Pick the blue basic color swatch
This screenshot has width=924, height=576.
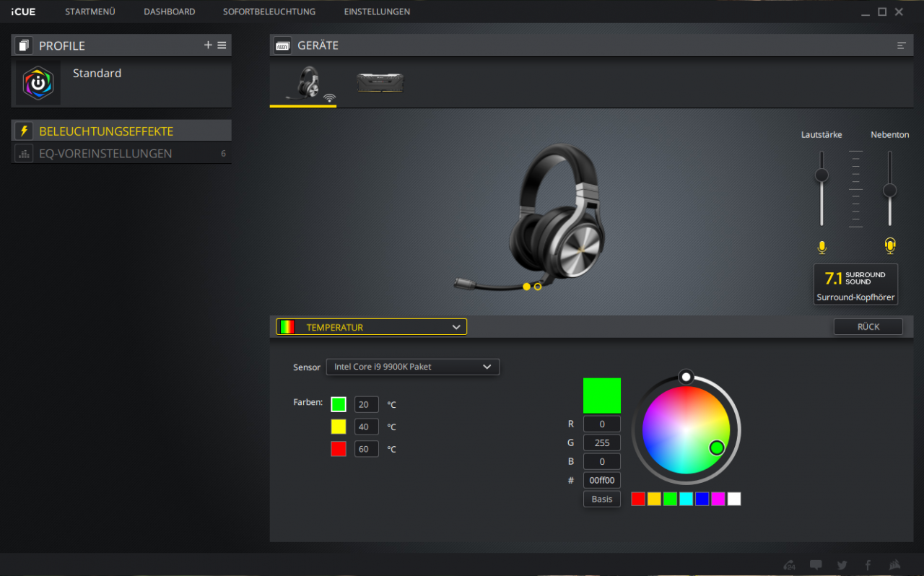pyautogui.click(x=702, y=499)
